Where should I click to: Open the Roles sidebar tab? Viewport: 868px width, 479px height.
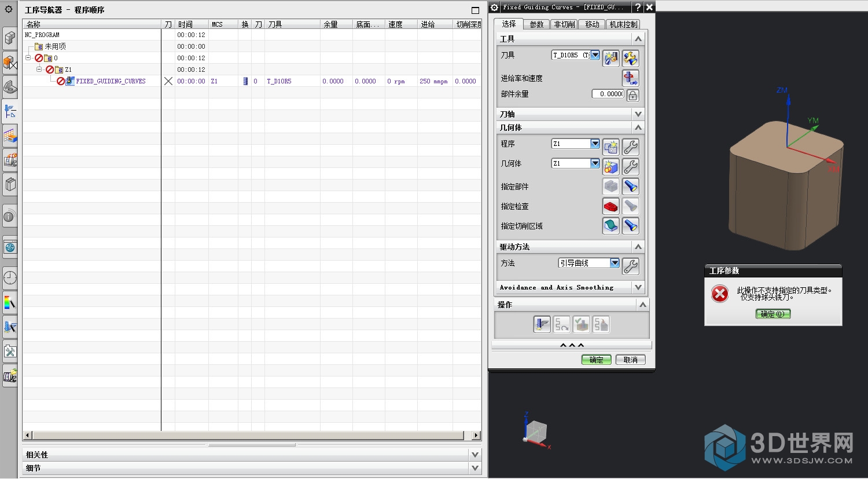click(10, 376)
